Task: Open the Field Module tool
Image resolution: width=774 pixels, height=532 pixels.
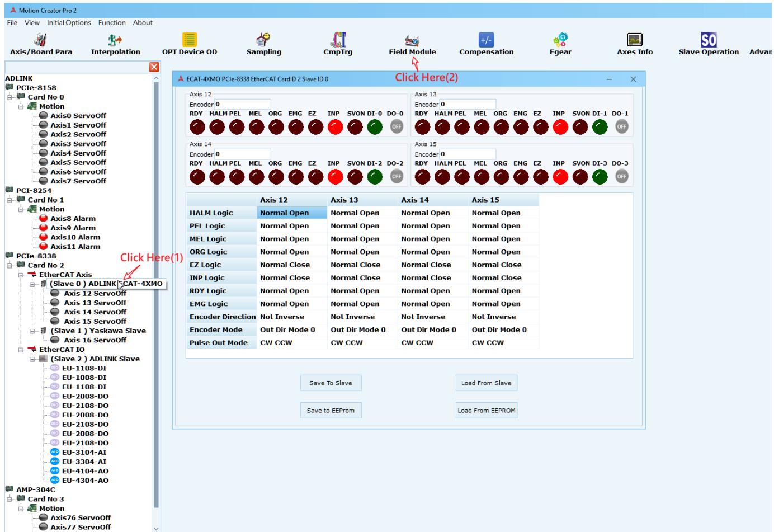Action: pyautogui.click(x=412, y=44)
